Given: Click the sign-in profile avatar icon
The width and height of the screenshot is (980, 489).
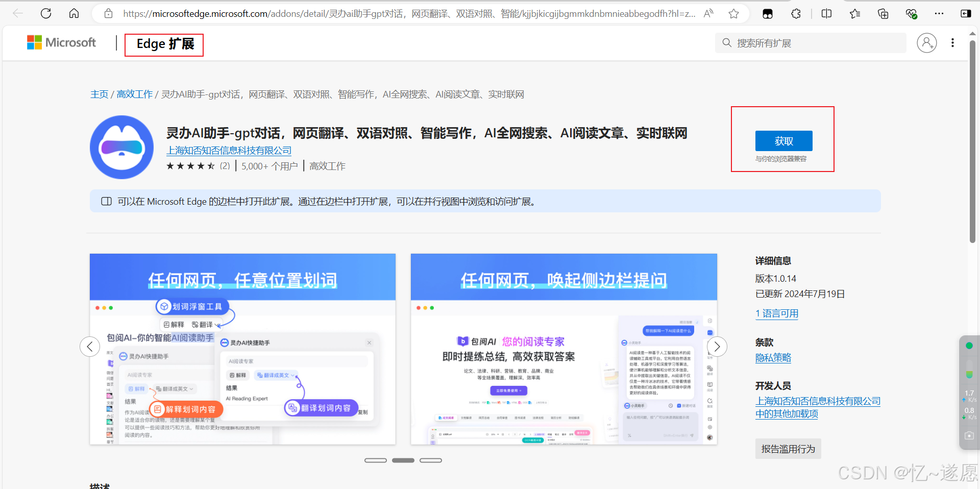Looking at the screenshot, I should pyautogui.click(x=927, y=43).
